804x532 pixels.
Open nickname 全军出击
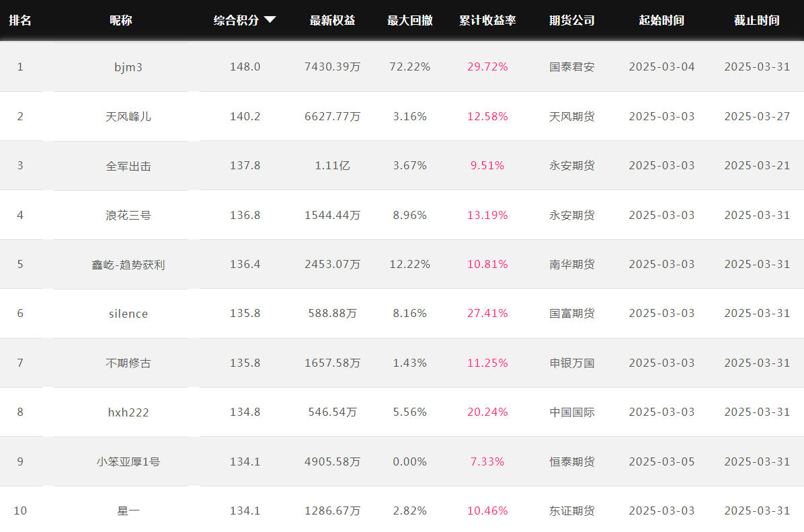(128, 166)
